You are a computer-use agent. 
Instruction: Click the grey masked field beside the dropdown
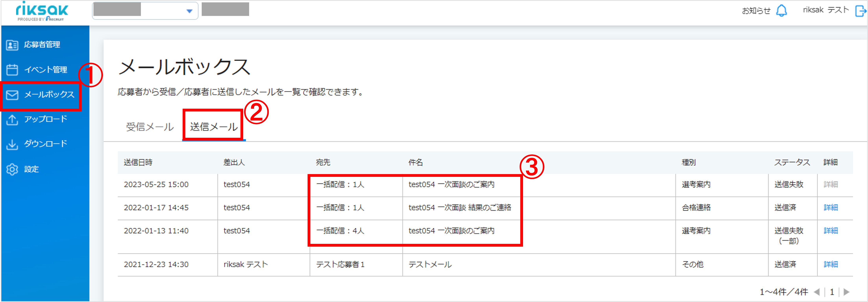pos(226,9)
